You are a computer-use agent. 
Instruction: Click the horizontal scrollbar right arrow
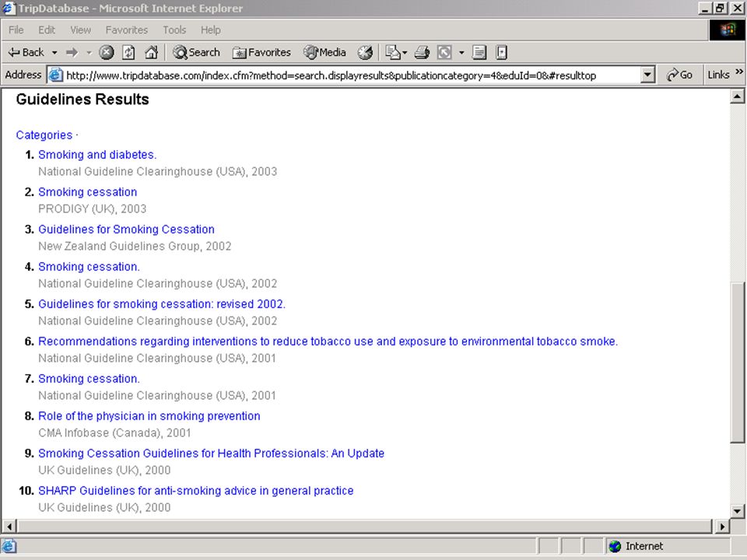(723, 527)
